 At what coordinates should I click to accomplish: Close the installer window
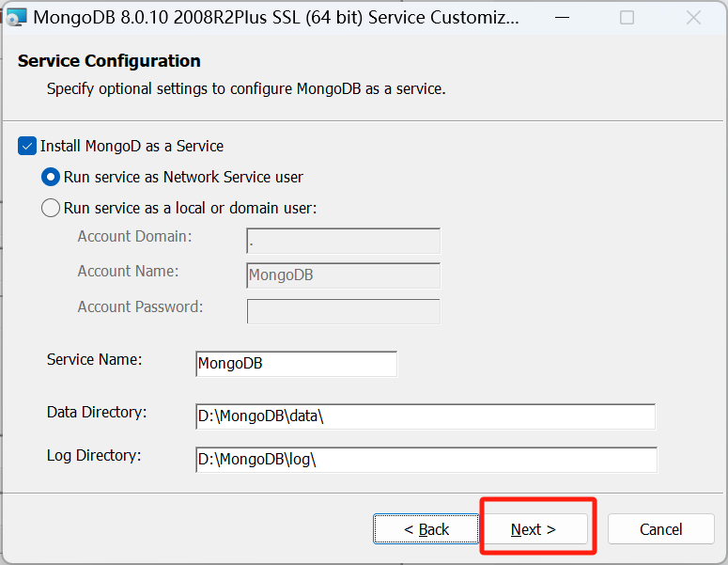(693, 18)
